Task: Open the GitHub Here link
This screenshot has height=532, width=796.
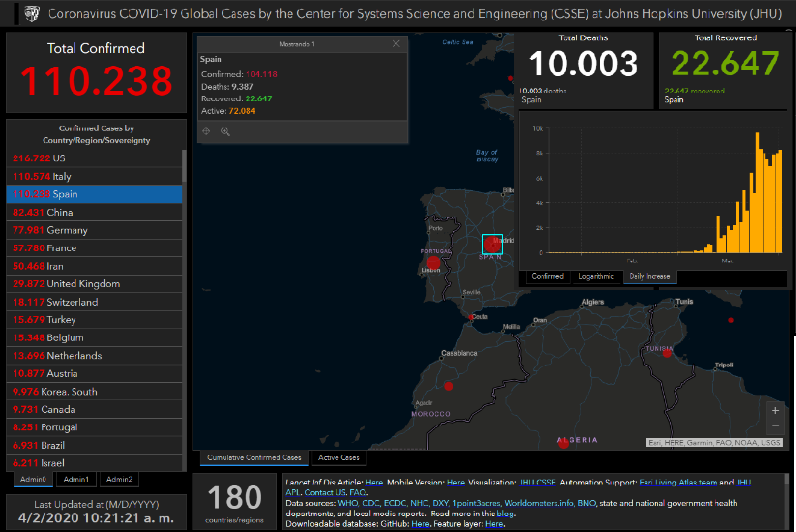Action: point(421,524)
